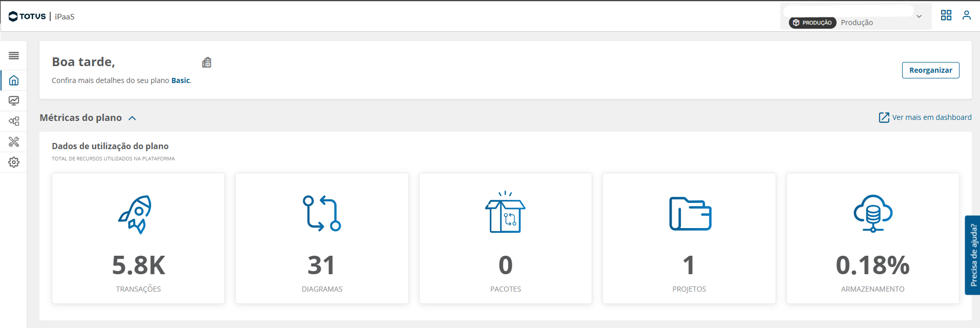Click the PRODUÇÃO environment badge

[x=812, y=23]
